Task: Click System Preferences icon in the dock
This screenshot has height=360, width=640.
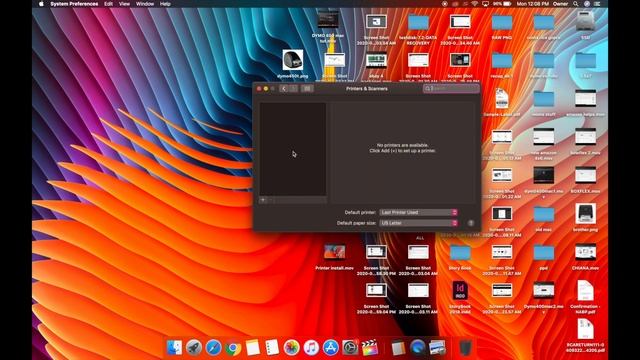Action: click(x=350, y=347)
